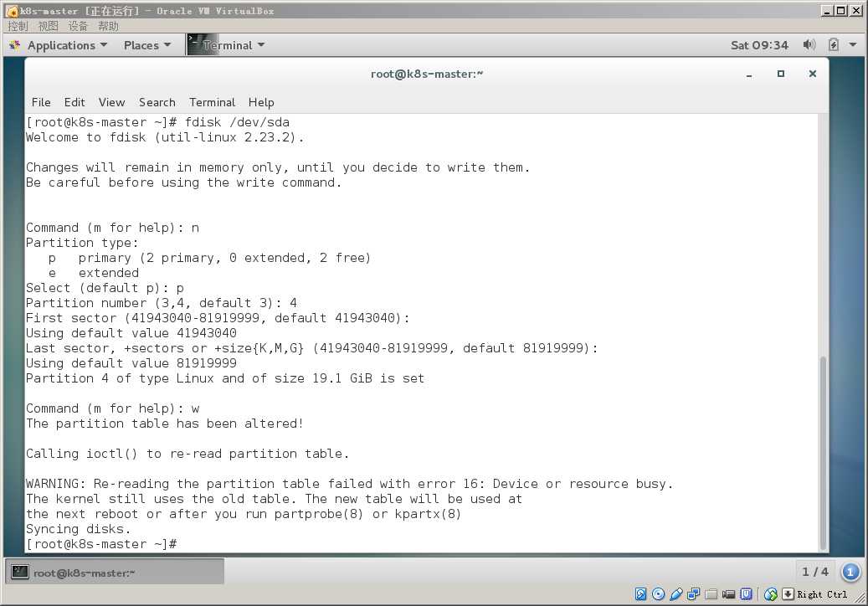
Task: Click the terminal vertical scrollbar thumb
Action: tap(823, 452)
